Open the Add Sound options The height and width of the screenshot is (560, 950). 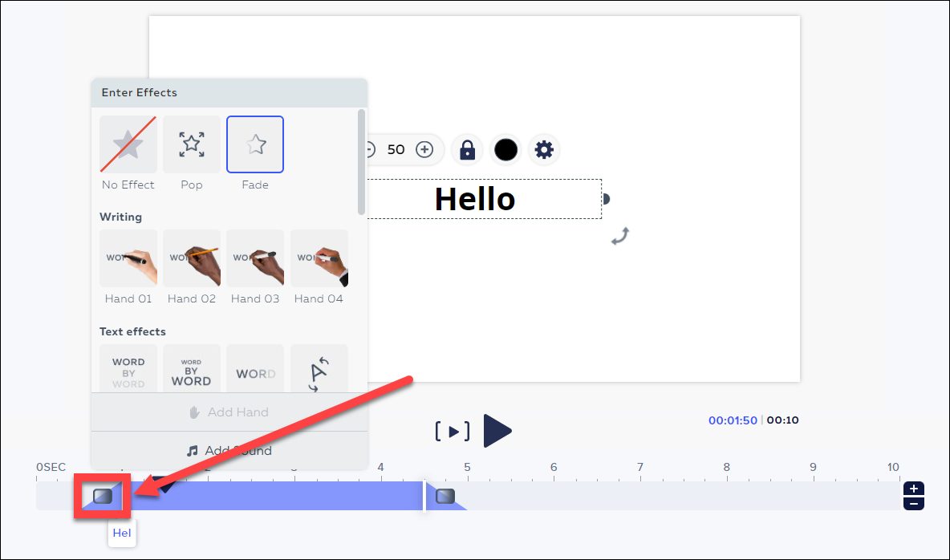pos(229,450)
